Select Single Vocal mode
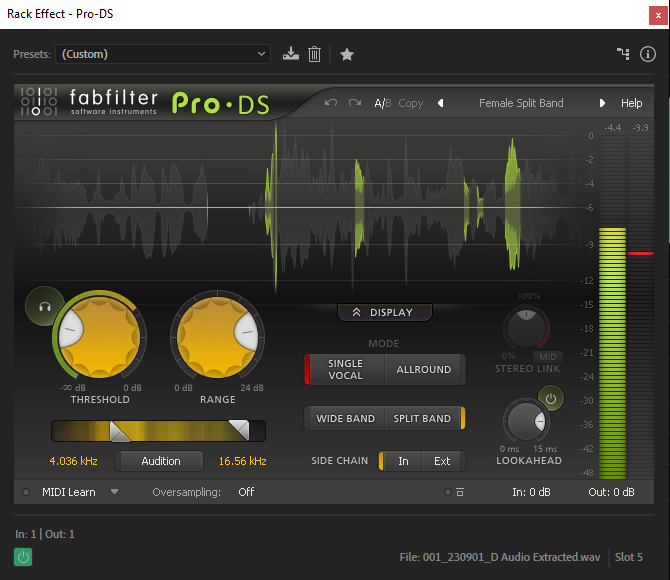The height and width of the screenshot is (580, 670). click(x=345, y=369)
